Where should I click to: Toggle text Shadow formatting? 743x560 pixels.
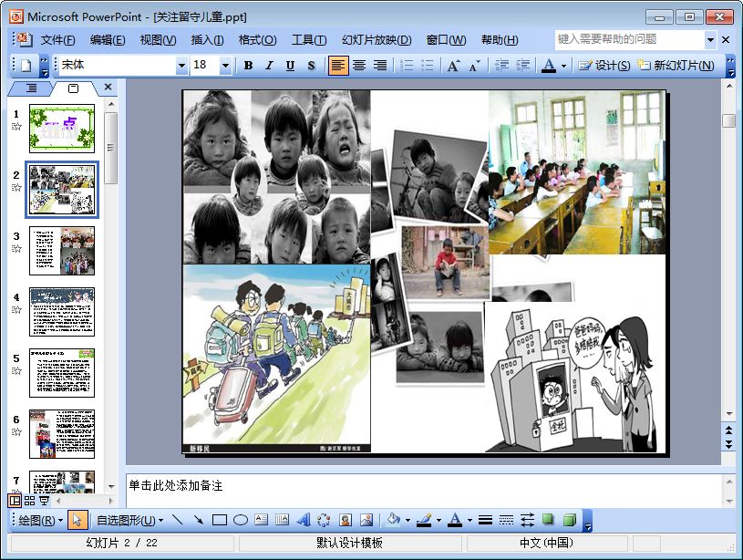[311, 66]
